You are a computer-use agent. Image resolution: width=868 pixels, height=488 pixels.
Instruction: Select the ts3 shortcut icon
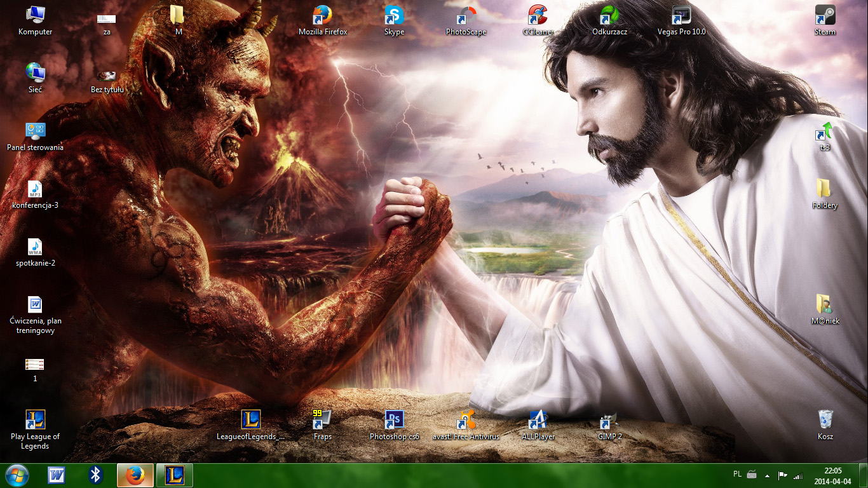coord(825,135)
